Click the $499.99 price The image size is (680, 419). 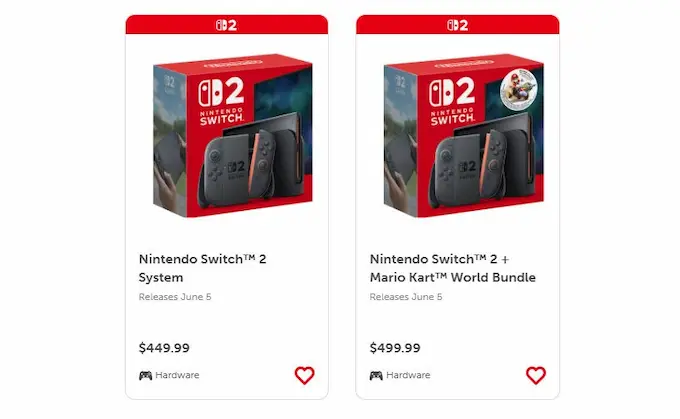click(x=395, y=348)
